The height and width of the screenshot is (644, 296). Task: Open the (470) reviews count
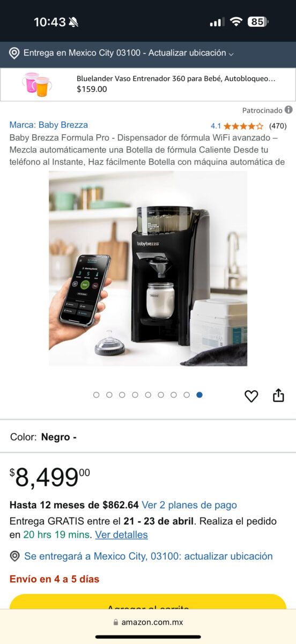[x=278, y=126]
